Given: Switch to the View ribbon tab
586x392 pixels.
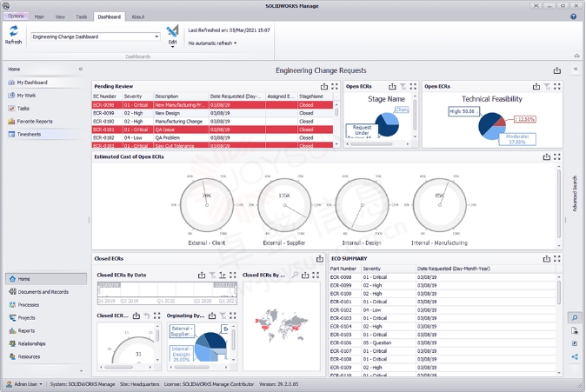Looking at the screenshot, I should (60, 17).
